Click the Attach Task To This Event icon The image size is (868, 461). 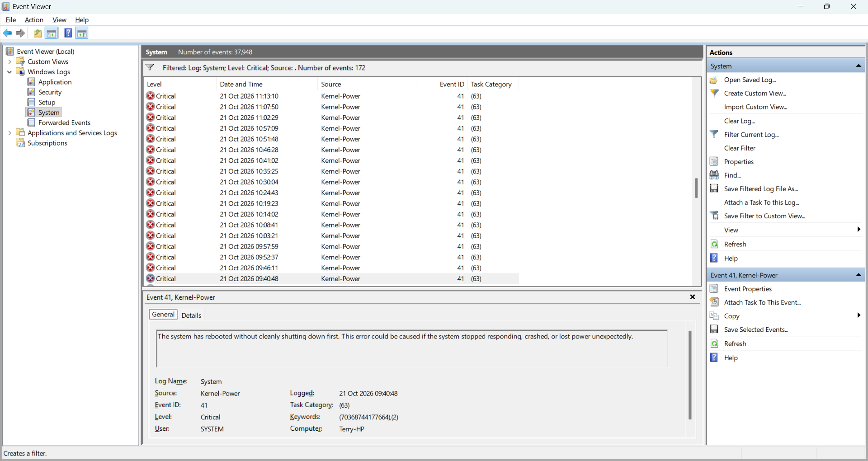(714, 302)
